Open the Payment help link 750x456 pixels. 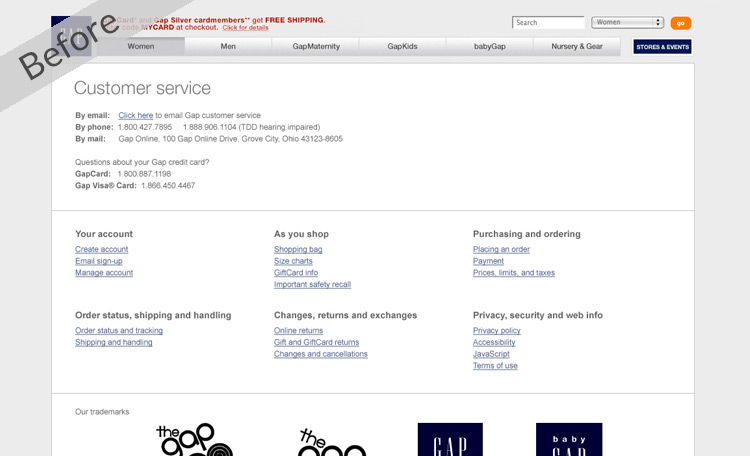[488, 261]
